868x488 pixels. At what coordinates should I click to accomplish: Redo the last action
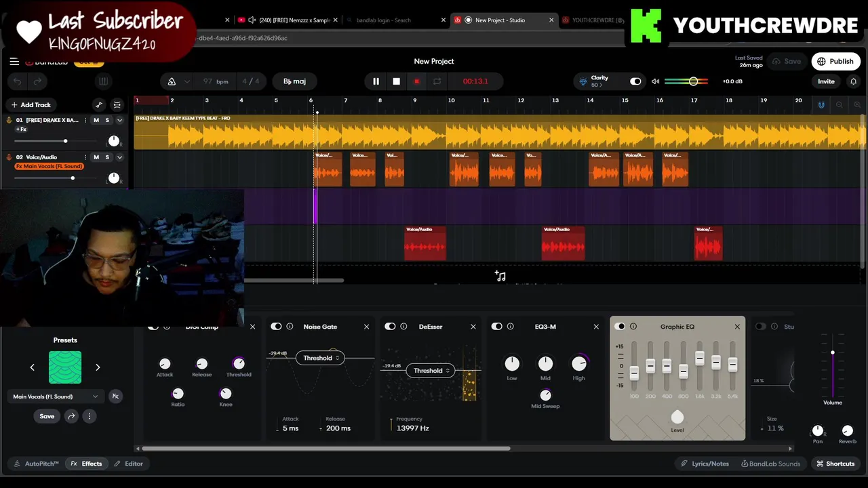coord(37,81)
